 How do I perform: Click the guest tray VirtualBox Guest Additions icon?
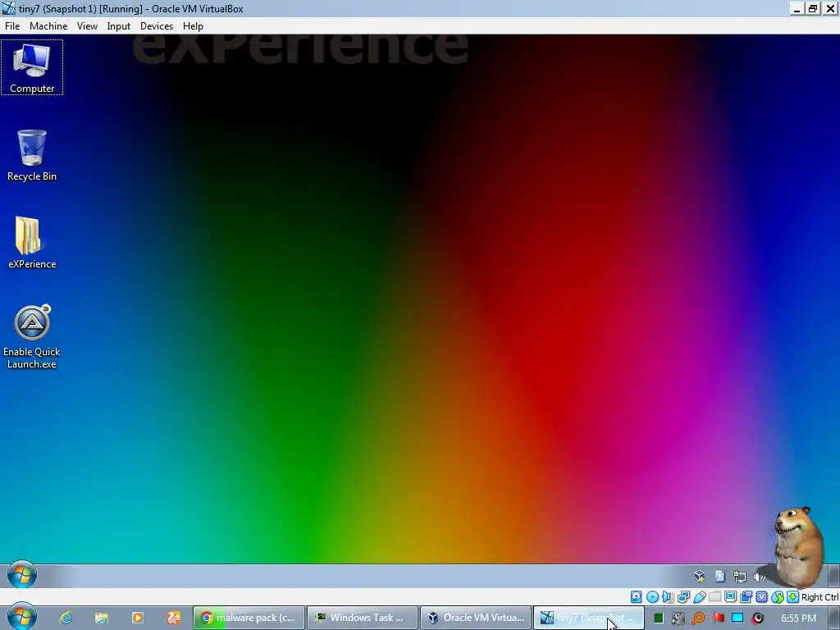[x=700, y=577]
